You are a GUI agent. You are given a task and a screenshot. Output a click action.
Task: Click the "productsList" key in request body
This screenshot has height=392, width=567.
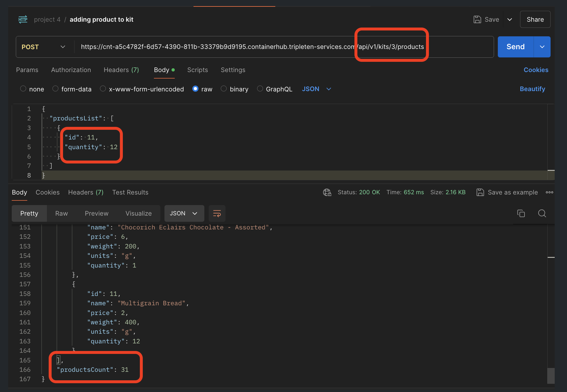click(x=76, y=118)
